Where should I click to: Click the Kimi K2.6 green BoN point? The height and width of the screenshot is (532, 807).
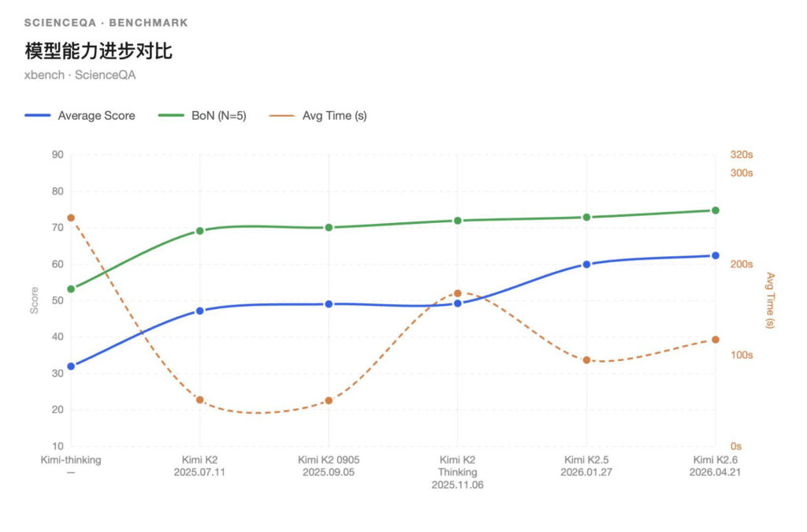716,210
